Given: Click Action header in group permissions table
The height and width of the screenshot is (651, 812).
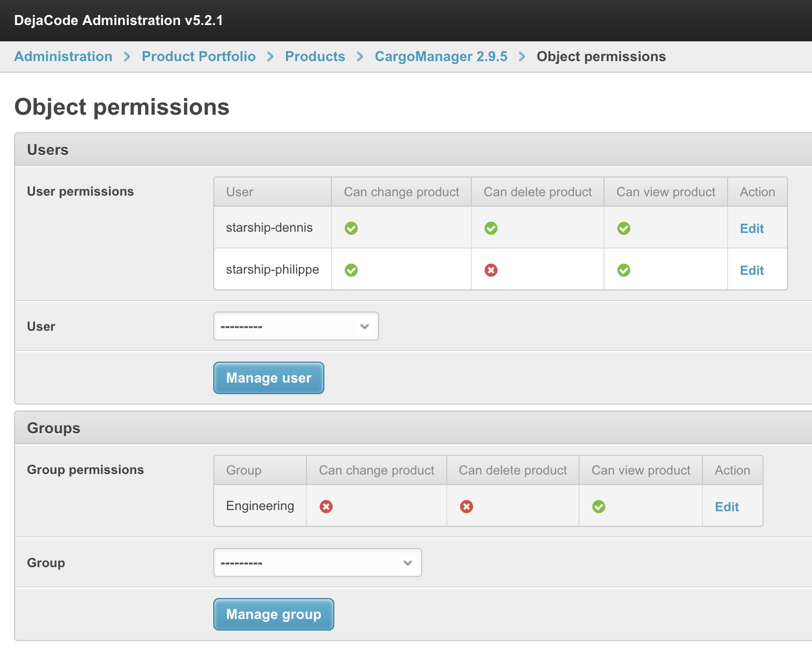Looking at the screenshot, I should [732, 470].
